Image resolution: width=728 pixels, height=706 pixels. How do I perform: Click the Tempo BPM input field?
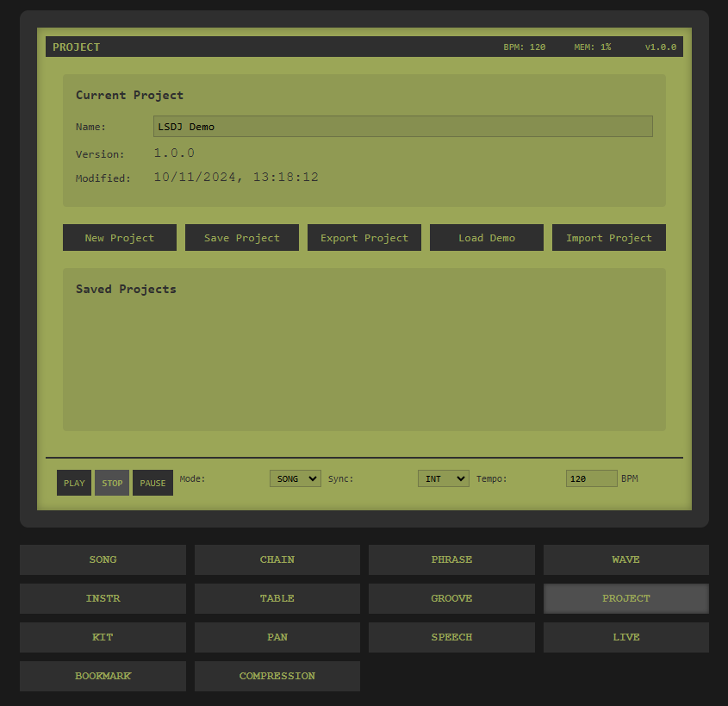(592, 478)
